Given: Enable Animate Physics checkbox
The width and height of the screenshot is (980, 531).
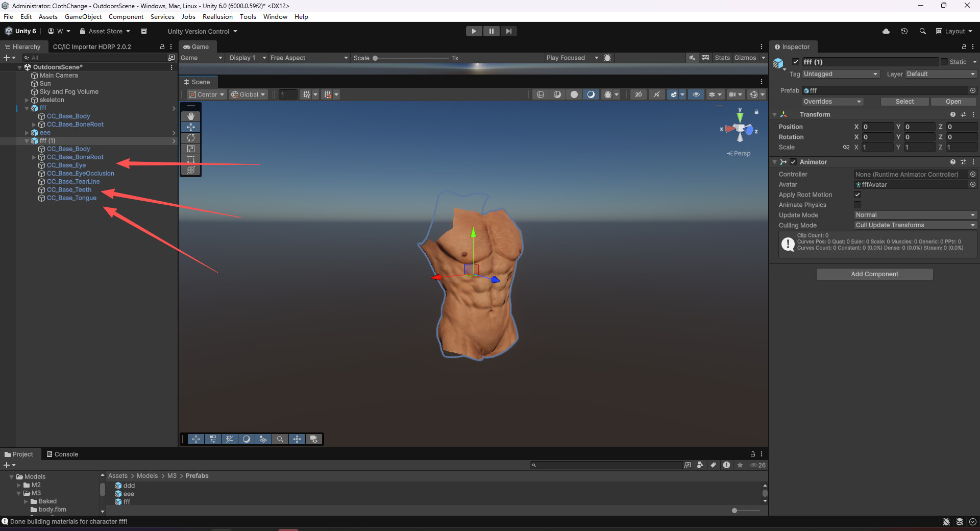Looking at the screenshot, I should (x=857, y=205).
